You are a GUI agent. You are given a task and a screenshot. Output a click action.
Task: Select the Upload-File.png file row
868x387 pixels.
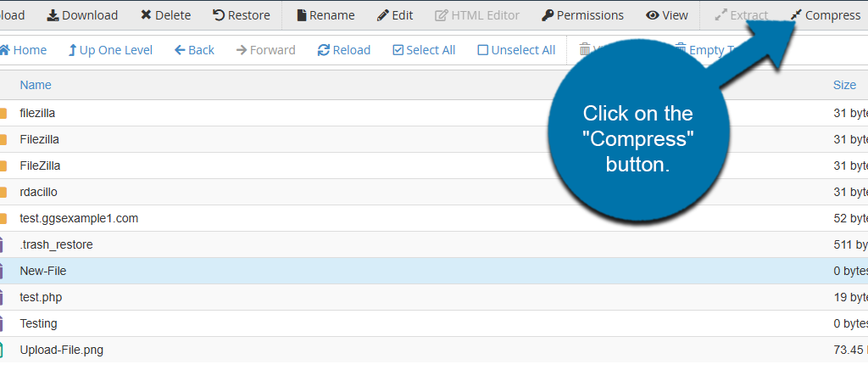click(x=61, y=350)
